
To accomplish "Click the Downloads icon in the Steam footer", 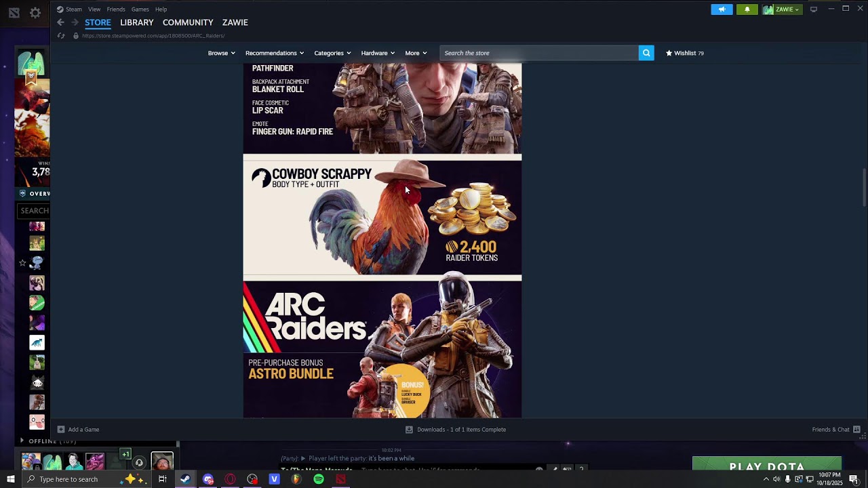I will tap(409, 429).
